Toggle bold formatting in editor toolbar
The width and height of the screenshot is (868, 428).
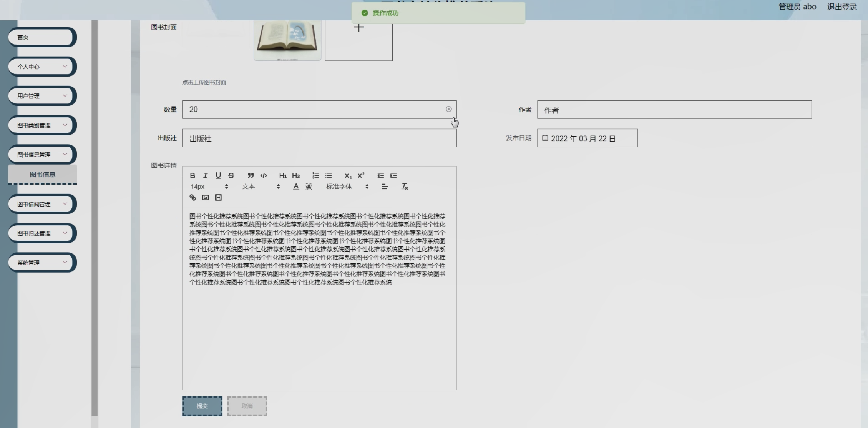click(x=193, y=175)
